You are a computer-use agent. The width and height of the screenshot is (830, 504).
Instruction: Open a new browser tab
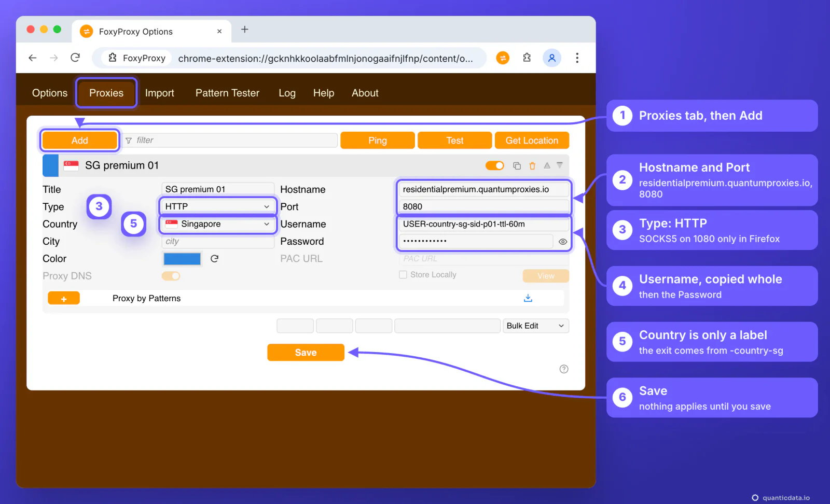[245, 30]
